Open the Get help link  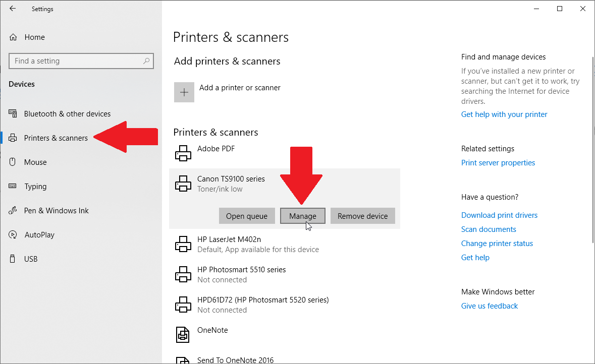475,258
